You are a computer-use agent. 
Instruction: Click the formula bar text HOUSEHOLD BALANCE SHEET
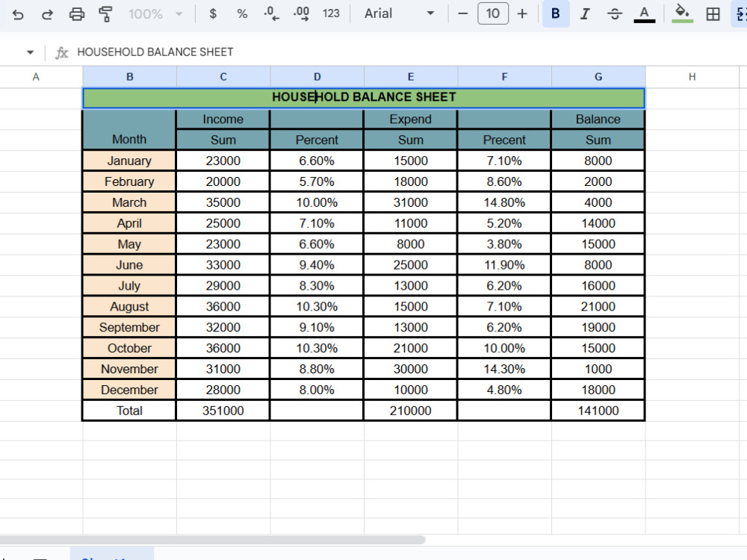pos(155,52)
